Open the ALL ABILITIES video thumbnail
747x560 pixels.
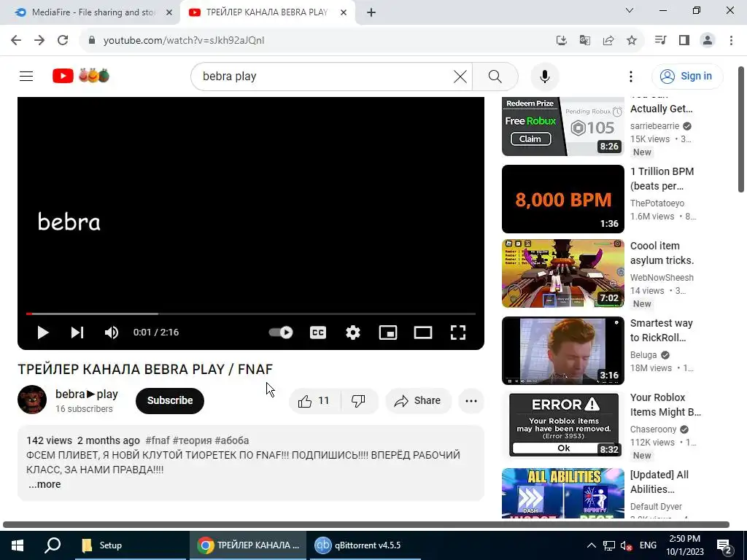pyautogui.click(x=562, y=494)
